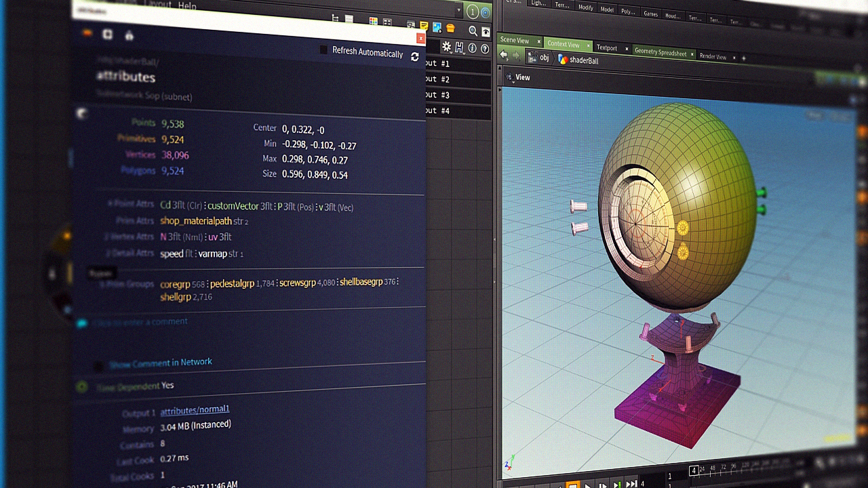Enable the Refresh Automatically checkbox
The width and height of the screenshot is (868, 488).
(323, 49)
